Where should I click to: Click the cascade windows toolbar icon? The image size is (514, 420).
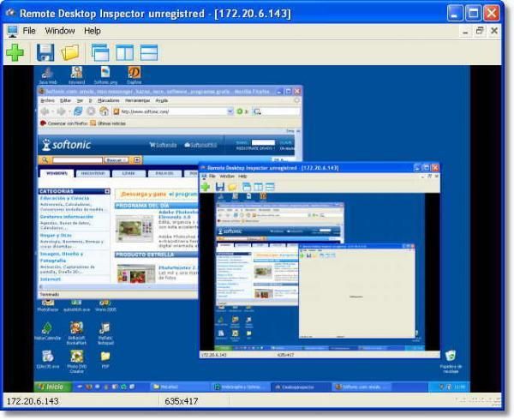click(x=100, y=52)
